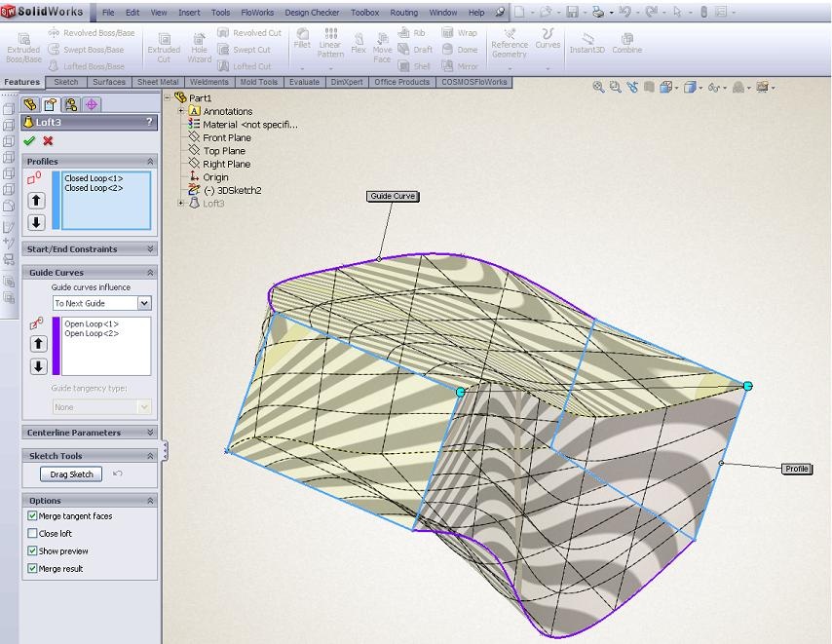Disable the Merge tangent faces option
The width and height of the screenshot is (832, 644).
pos(33,516)
